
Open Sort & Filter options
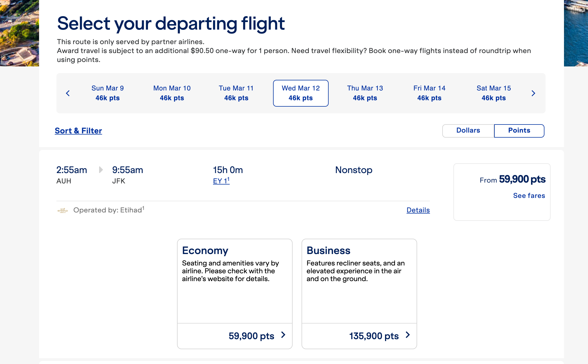(x=78, y=131)
